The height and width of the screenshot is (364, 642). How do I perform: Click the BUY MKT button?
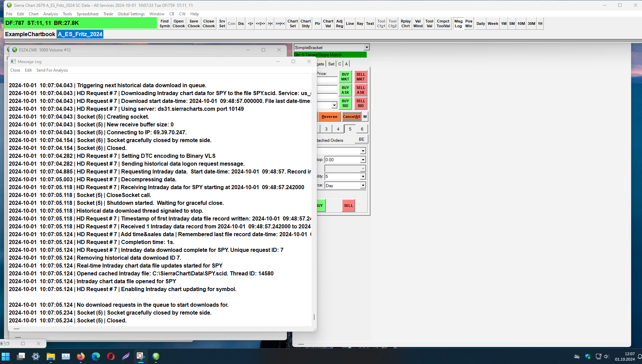point(345,77)
